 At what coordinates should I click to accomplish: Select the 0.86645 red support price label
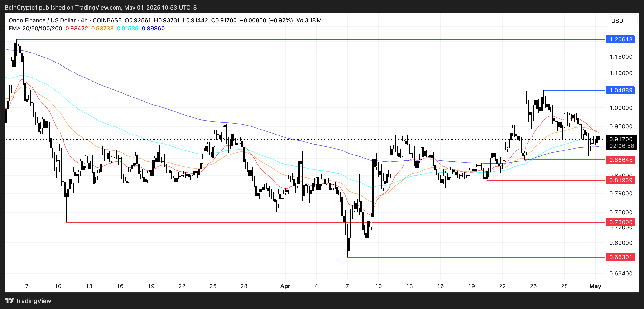click(620, 160)
